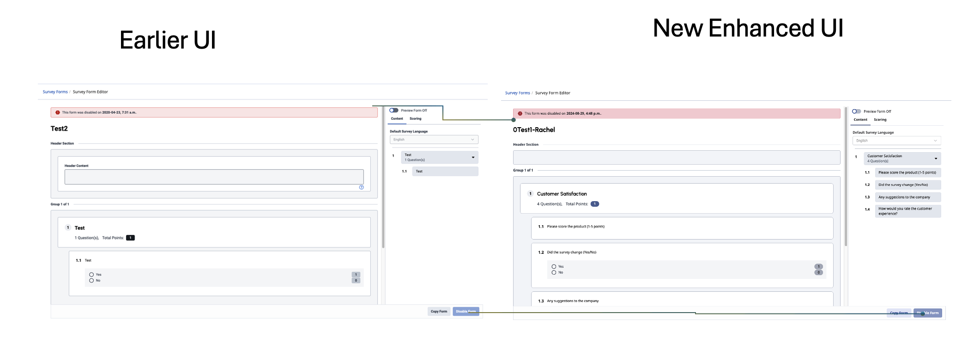Select sidebar item 'Please score the product (1-5 points)'

907,172
